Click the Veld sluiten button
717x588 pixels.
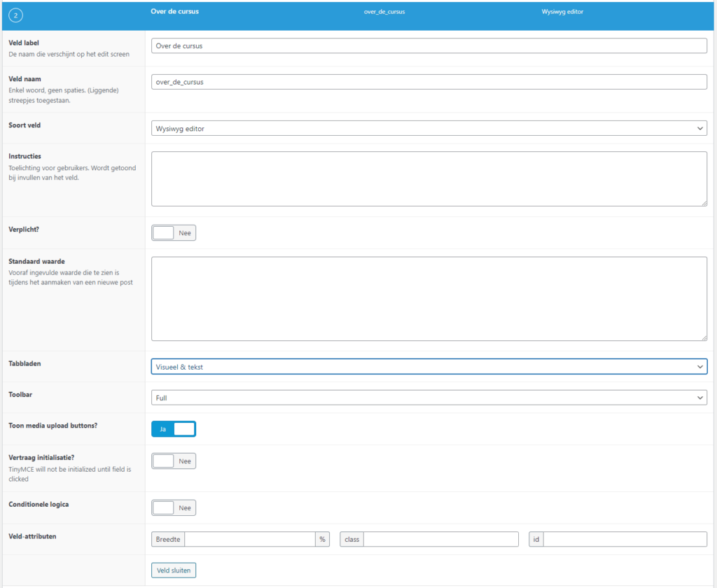pos(174,570)
